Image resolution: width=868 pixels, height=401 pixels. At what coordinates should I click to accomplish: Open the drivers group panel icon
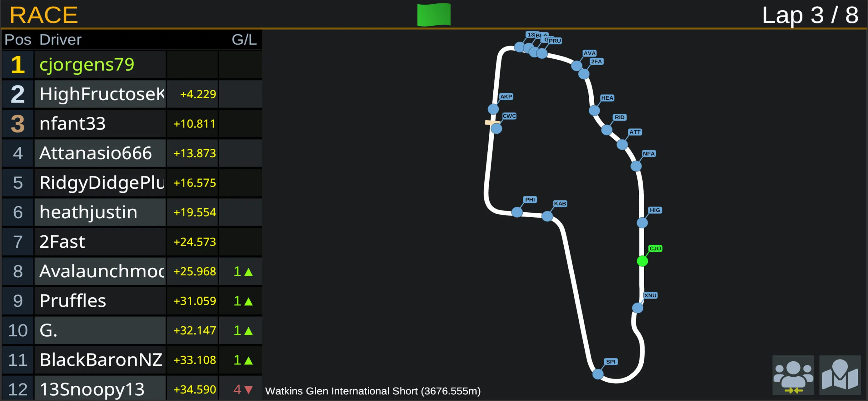[x=793, y=375]
